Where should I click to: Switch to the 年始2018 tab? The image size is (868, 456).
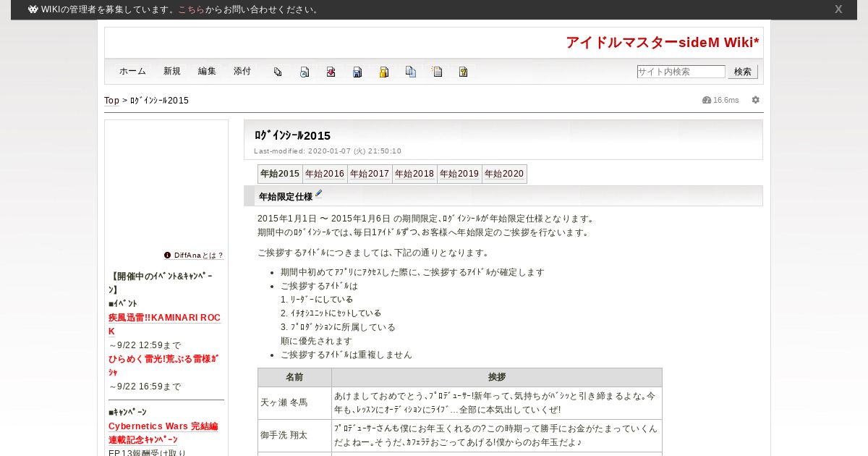click(x=414, y=174)
